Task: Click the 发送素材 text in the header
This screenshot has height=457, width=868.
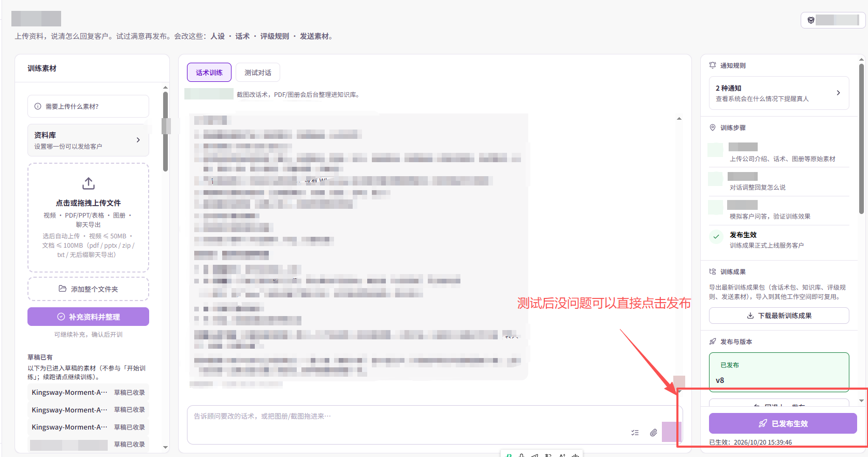Action: click(314, 36)
